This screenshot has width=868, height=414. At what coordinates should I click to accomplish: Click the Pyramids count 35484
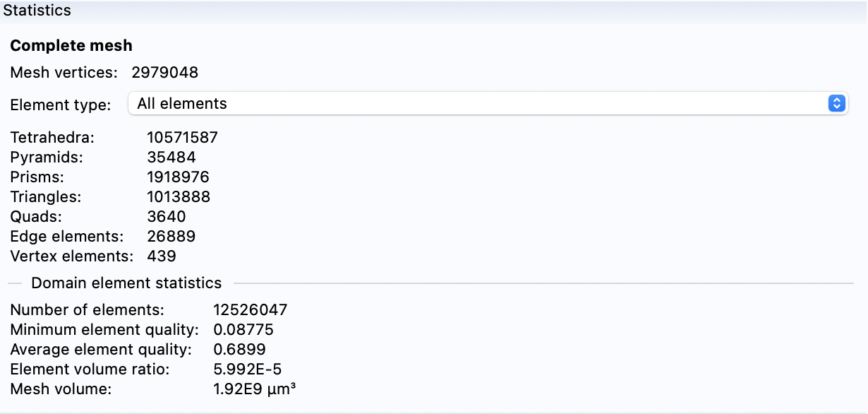tap(171, 157)
